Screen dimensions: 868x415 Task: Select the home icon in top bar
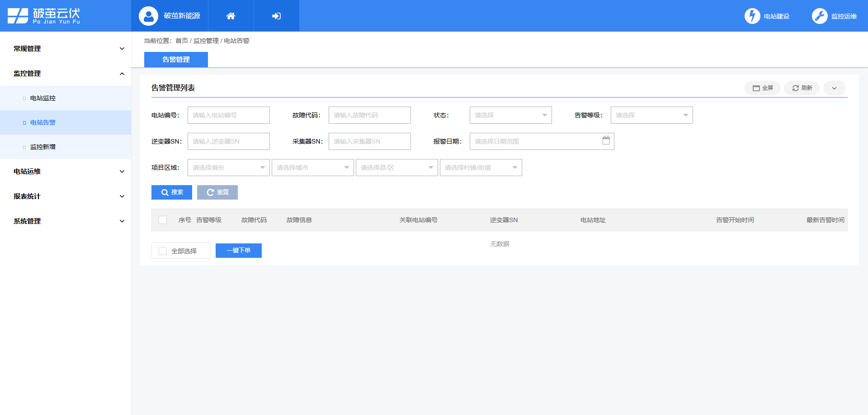tap(231, 16)
